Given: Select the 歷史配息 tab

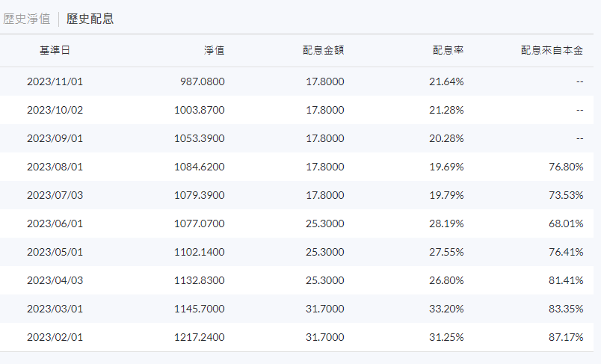Looking at the screenshot, I should tap(90, 19).
